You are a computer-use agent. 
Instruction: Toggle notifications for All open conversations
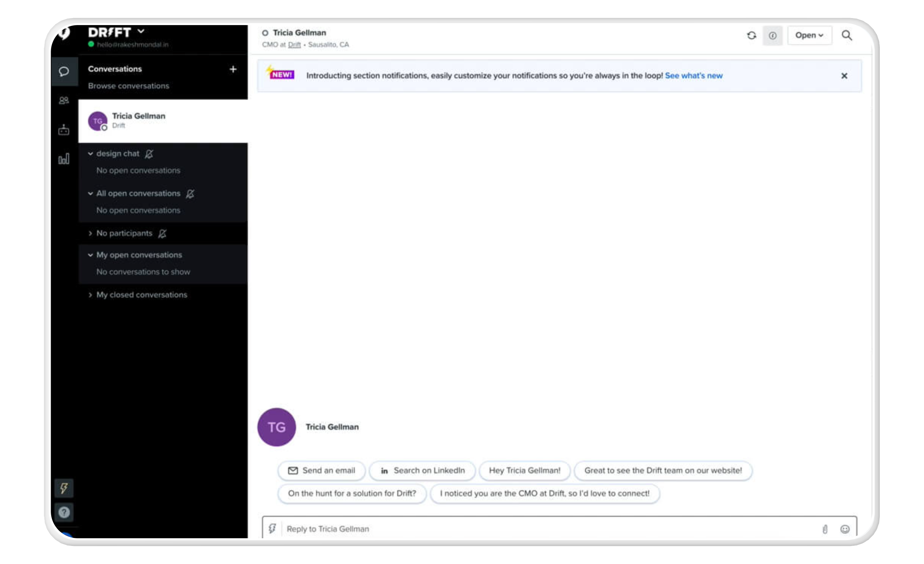click(191, 193)
